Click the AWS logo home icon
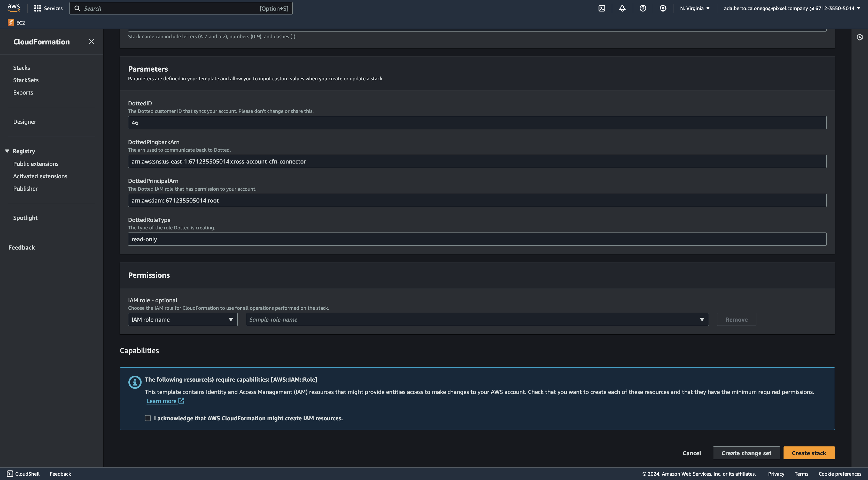 pyautogui.click(x=14, y=8)
